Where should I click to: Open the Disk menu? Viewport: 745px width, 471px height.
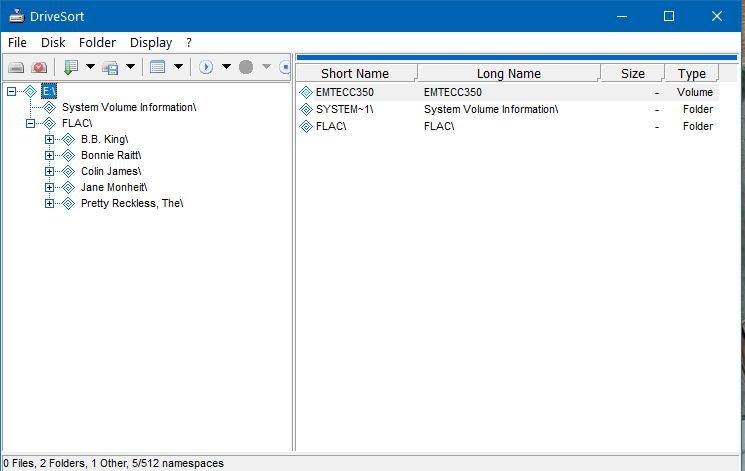[x=53, y=43]
